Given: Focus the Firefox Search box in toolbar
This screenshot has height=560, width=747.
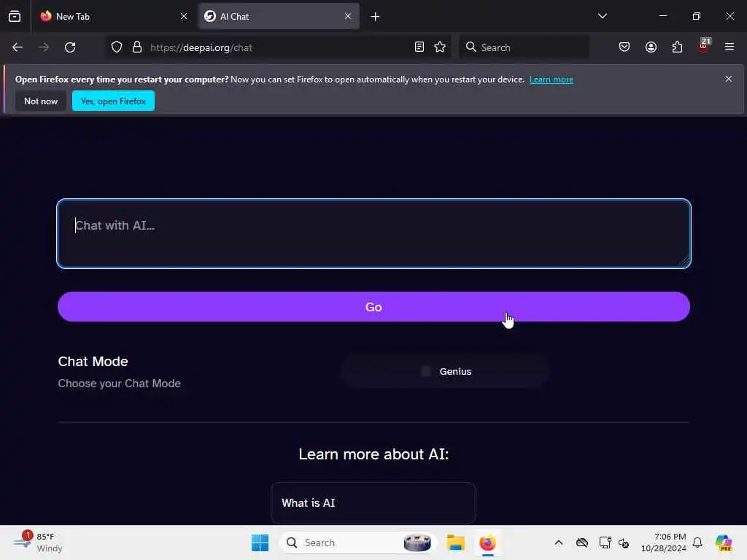Looking at the screenshot, I should coord(524,47).
